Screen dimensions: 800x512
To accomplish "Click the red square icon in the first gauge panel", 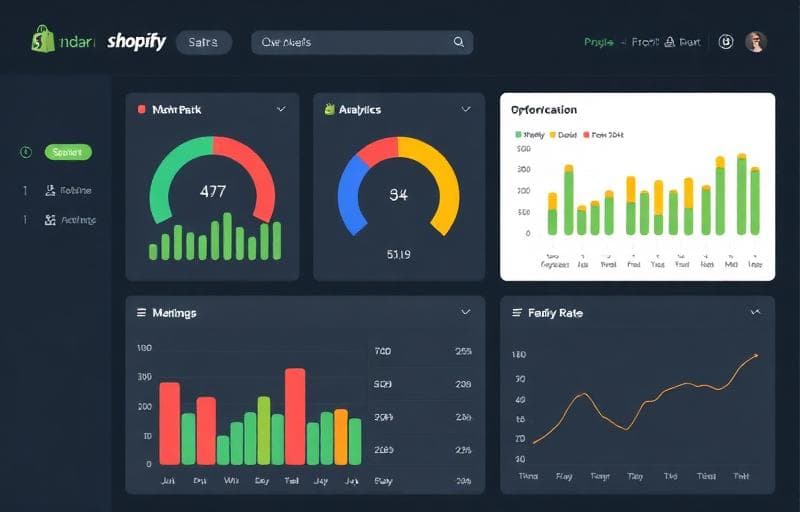I will [141, 109].
